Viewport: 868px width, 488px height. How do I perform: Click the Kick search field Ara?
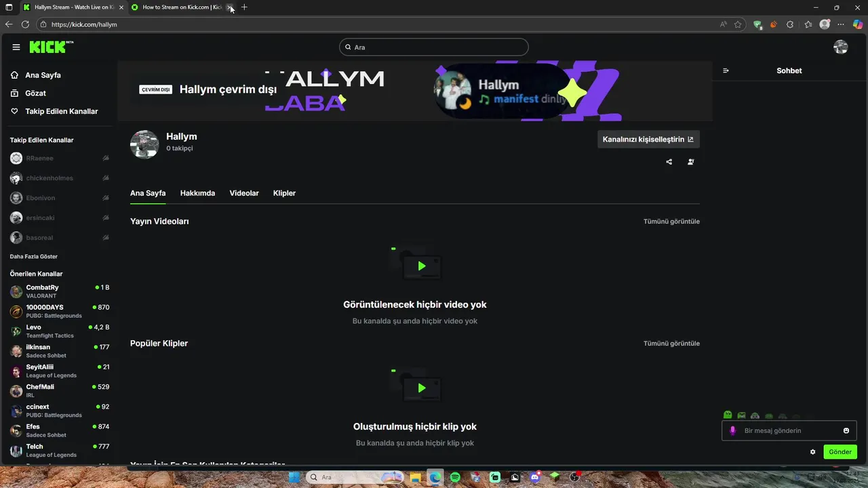pos(434,47)
